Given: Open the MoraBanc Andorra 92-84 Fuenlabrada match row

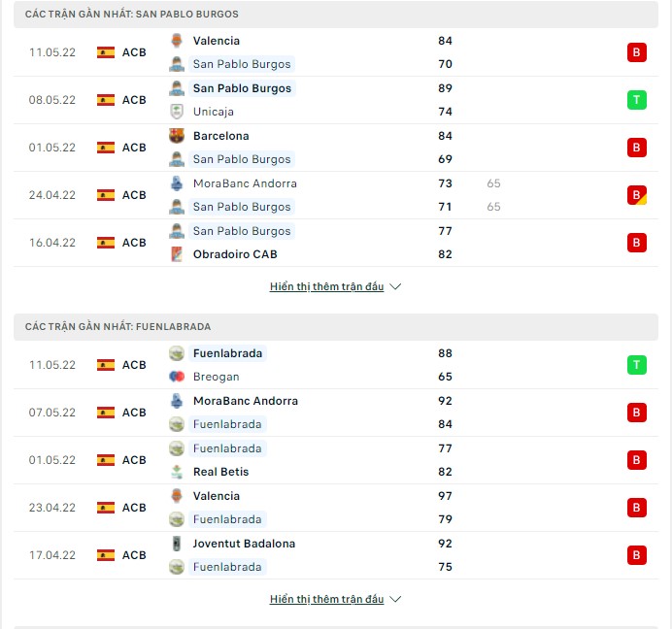Looking at the screenshot, I should (336, 413).
